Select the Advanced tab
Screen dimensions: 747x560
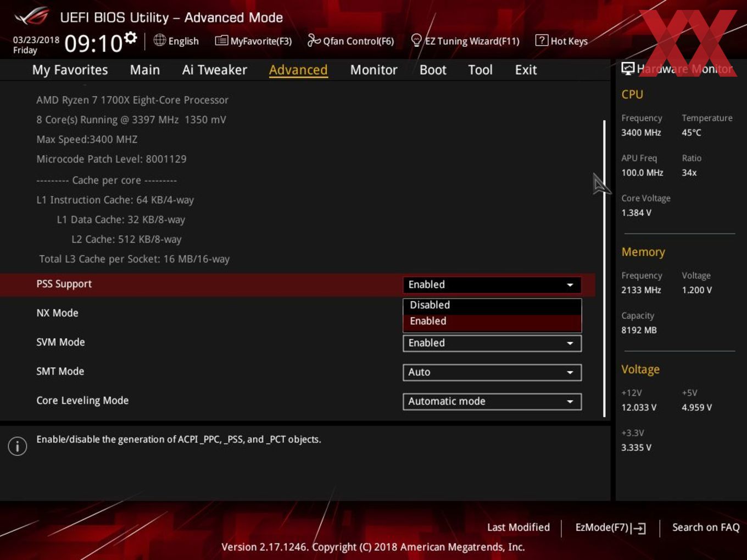coord(298,70)
